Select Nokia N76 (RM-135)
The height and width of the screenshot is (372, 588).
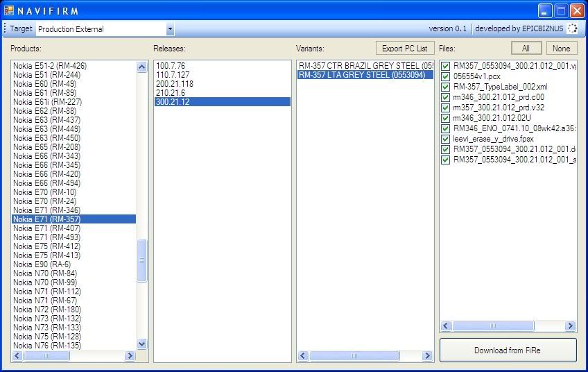tap(74, 345)
